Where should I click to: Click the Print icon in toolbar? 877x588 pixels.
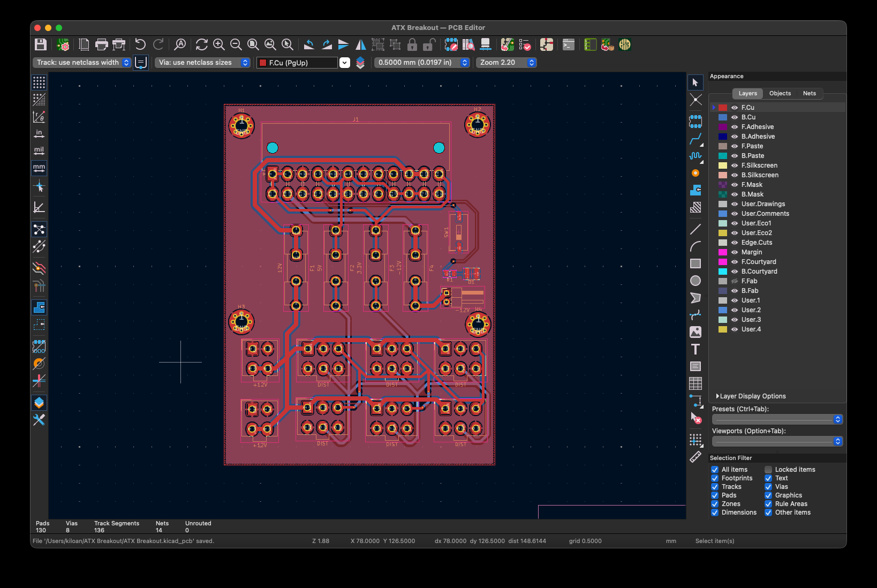pyautogui.click(x=101, y=44)
